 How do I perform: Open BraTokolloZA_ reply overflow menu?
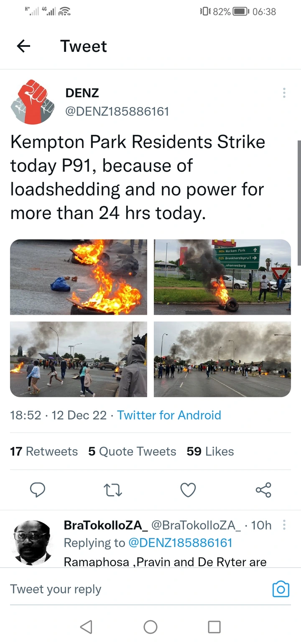pyautogui.click(x=284, y=525)
